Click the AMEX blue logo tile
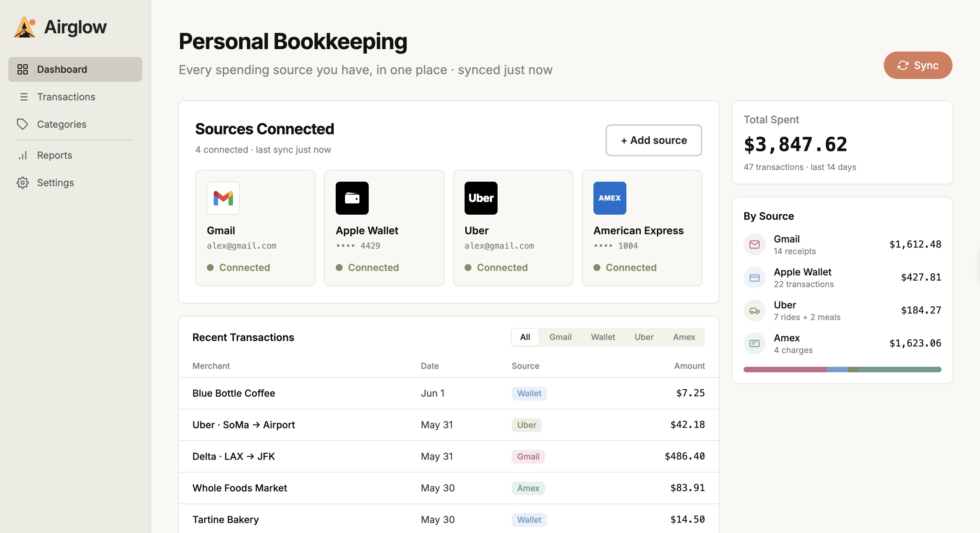This screenshot has width=980, height=533. click(610, 198)
